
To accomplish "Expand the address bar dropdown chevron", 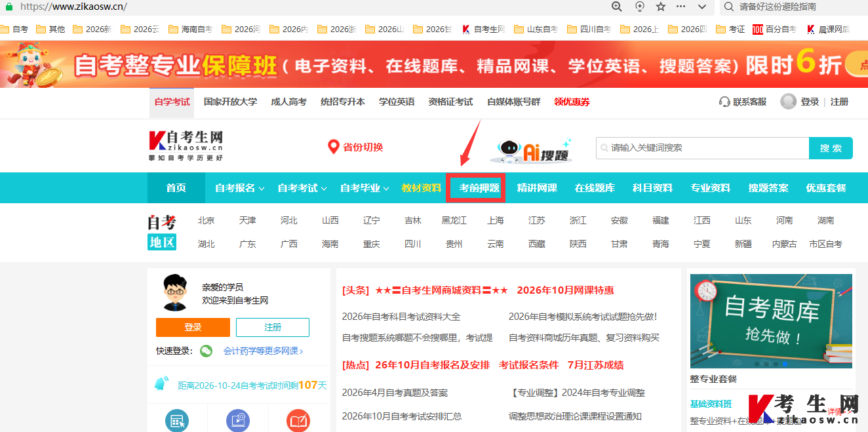I will (x=702, y=7).
